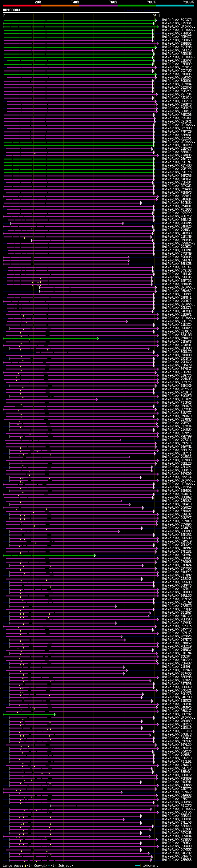Select the UniRef100_A6VUA4 label

click(x=177, y=836)
